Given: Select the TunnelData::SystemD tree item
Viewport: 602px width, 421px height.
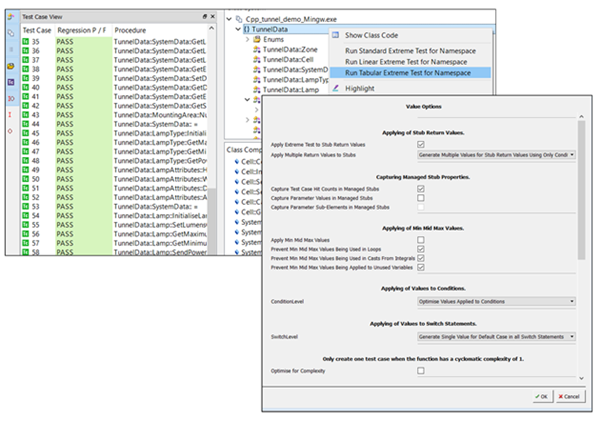Looking at the screenshot, I should click(x=295, y=69).
